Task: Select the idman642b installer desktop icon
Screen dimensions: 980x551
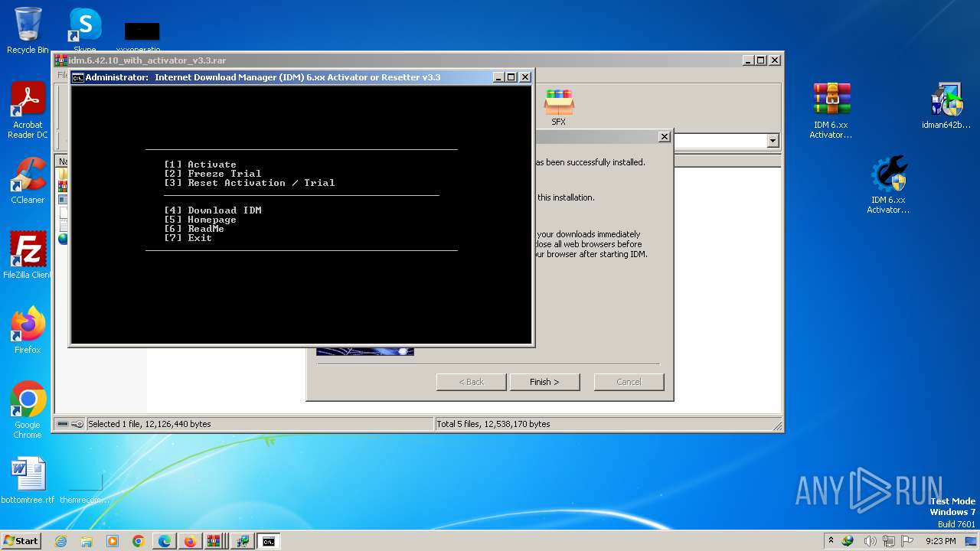Action: 946,106
